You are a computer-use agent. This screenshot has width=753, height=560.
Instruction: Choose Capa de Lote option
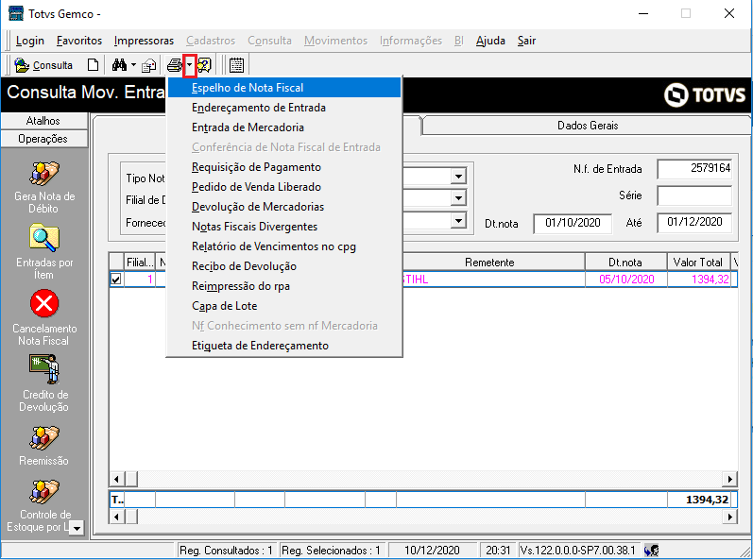[284, 306]
